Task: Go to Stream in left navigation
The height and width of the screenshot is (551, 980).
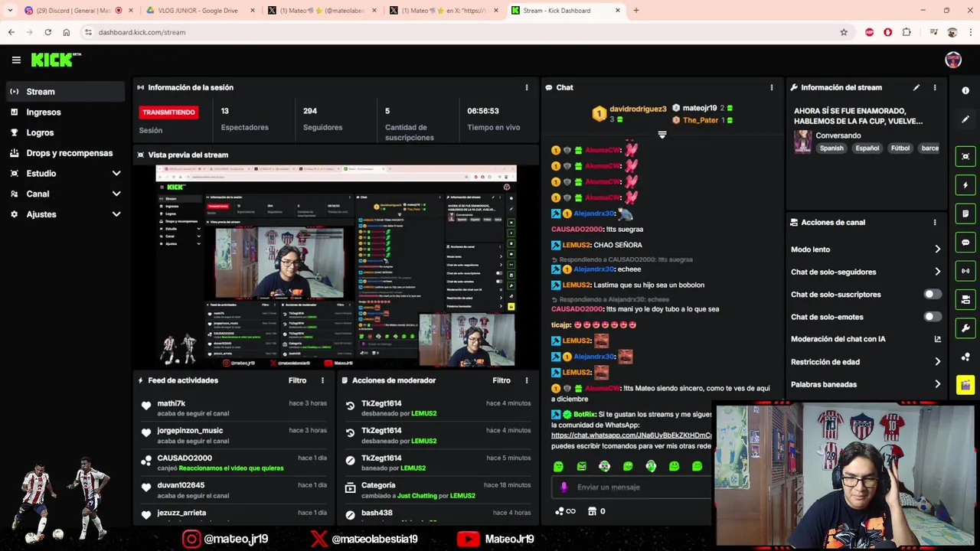Action: (65, 92)
